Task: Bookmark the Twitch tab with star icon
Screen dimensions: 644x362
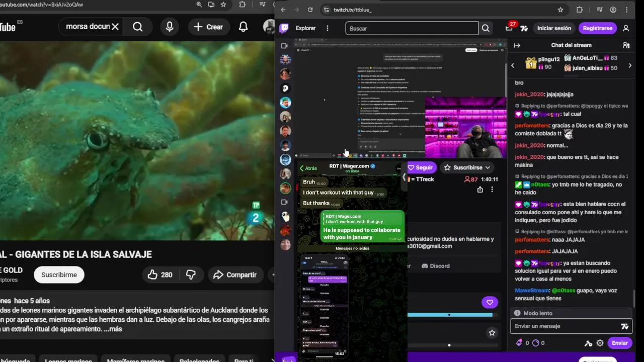Action: (560, 10)
